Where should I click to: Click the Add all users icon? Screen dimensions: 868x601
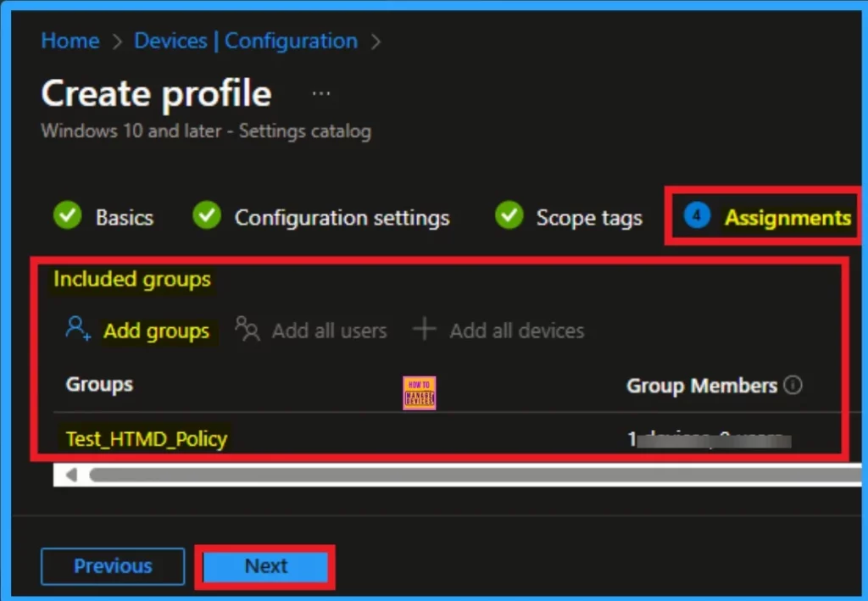[x=247, y=329]
